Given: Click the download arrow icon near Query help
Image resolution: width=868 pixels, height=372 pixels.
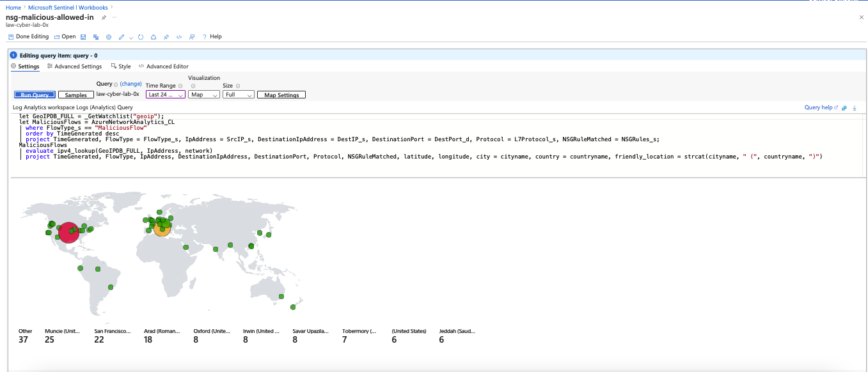Looking at the screenshot, I should point(855,108).
